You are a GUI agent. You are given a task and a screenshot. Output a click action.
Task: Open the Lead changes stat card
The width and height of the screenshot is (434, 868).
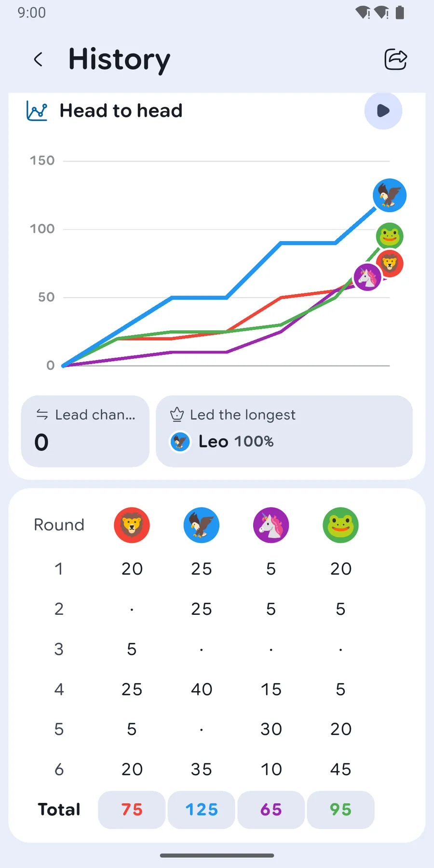[x=85, y=431]
